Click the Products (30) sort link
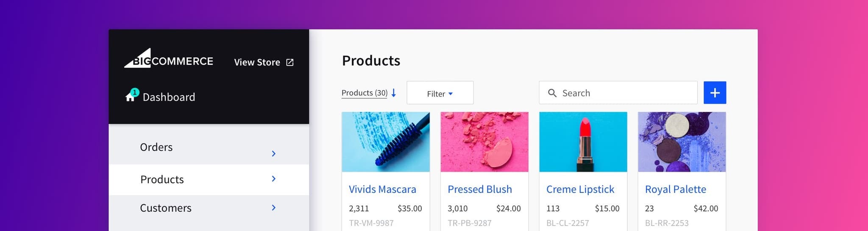 tap(364, 93)
